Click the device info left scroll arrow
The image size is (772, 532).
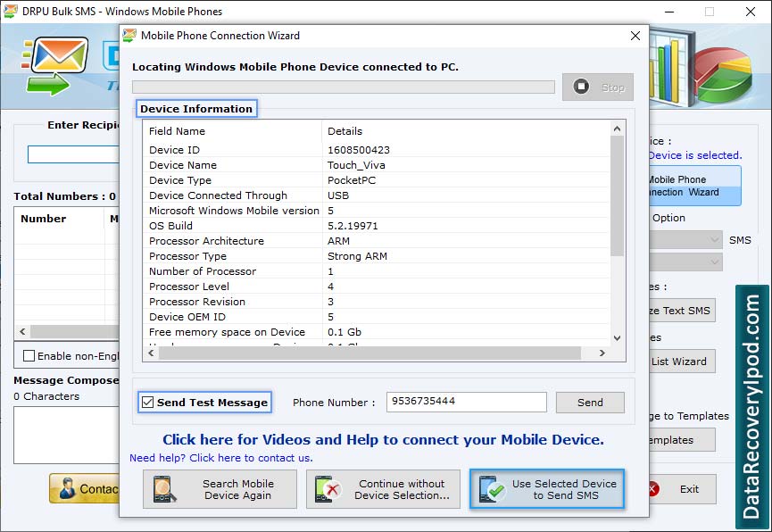(x=151, y=353)
